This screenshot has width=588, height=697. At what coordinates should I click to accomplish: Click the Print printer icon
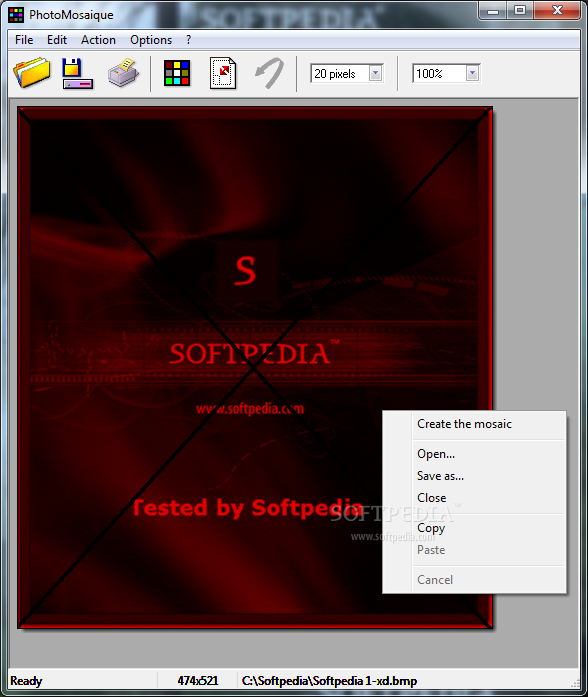tap(123, 72)
